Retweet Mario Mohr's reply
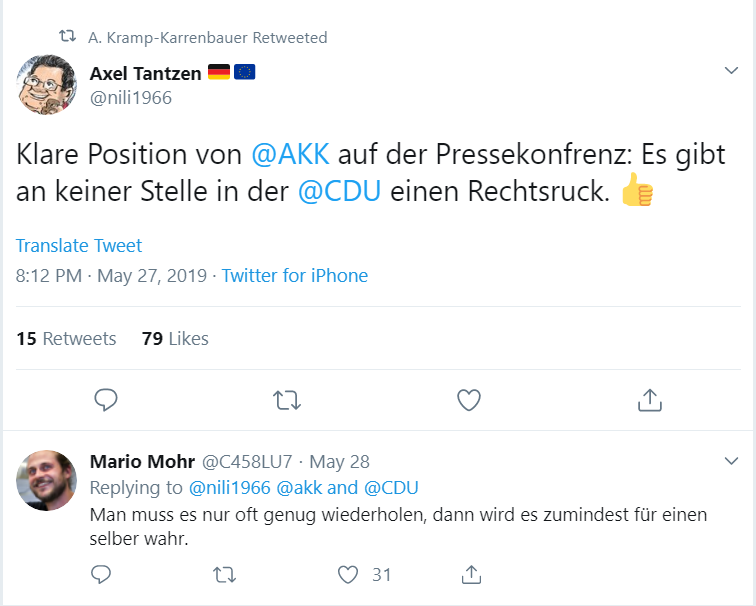 tap(226, 575)
